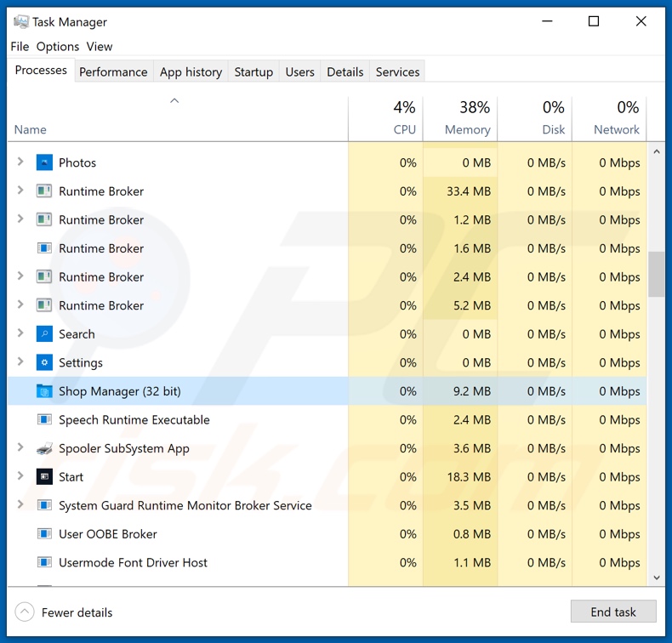Sort by the Name column header
Viewport: 672px width, 643px height.
[x=178, y=119]
